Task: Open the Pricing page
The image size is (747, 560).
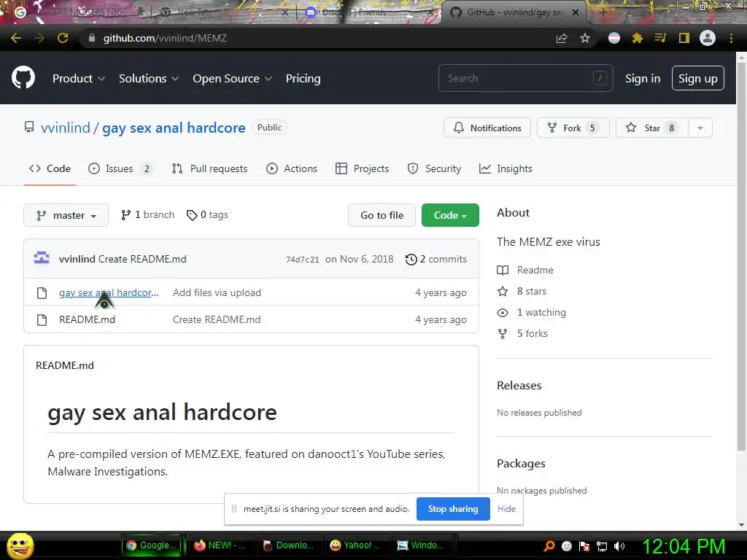Action: click(303, 79)
